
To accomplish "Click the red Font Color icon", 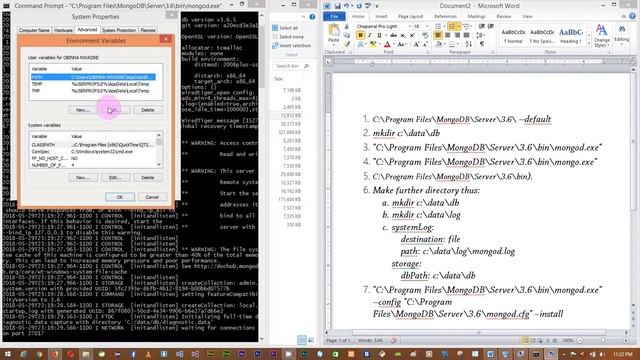I will click(x=387, y=44).
